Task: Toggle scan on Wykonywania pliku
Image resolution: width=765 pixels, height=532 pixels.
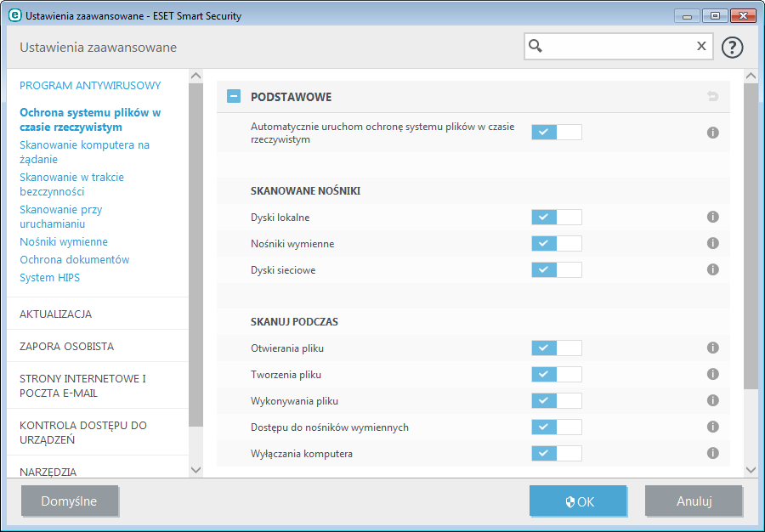Action: [557, 401]
